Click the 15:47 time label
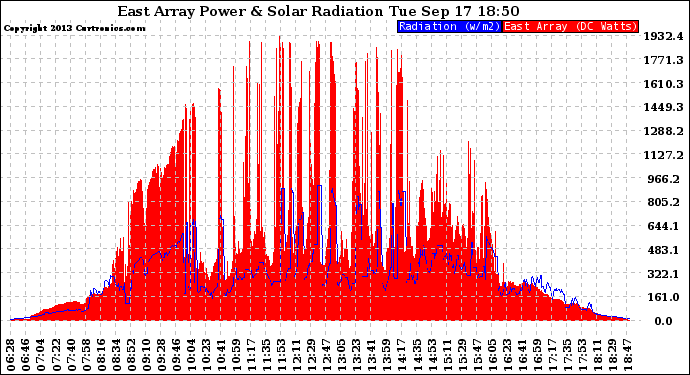The image size is (690, 375). tap(478, 354)
